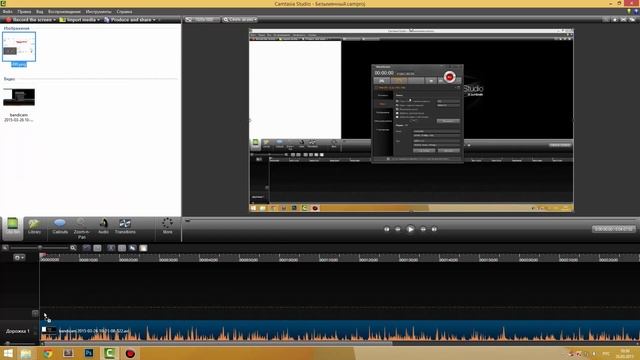Open the Вид menu
Screen dimensions: 640x360
click(40, 11)
